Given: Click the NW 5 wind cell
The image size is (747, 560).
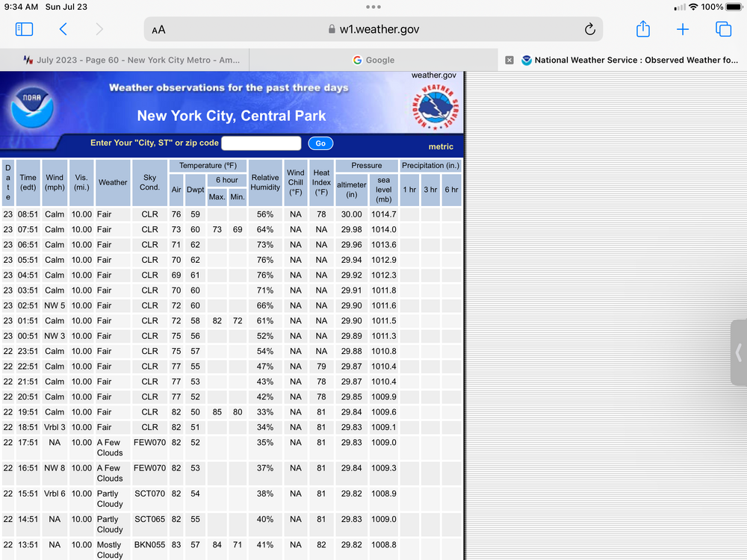Looking at the screenshot, I should pos(55,305).
